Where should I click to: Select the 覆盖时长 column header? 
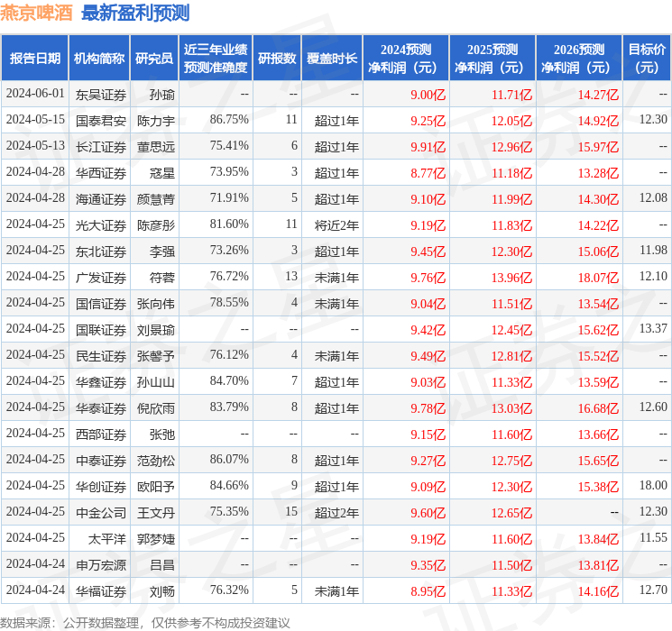(332, 59)
